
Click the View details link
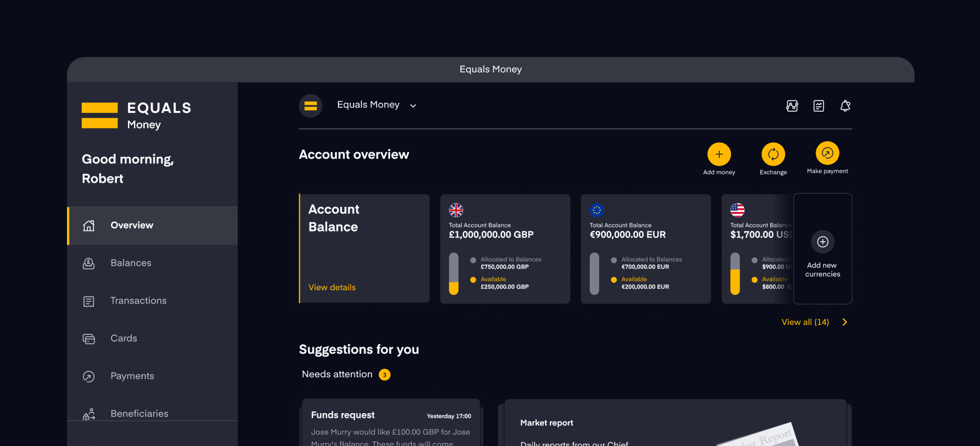[x=332, y=287]
